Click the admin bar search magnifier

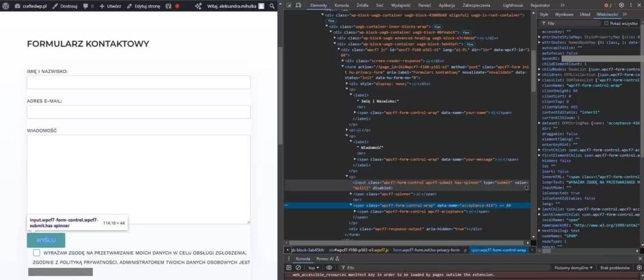coord(272,6)
